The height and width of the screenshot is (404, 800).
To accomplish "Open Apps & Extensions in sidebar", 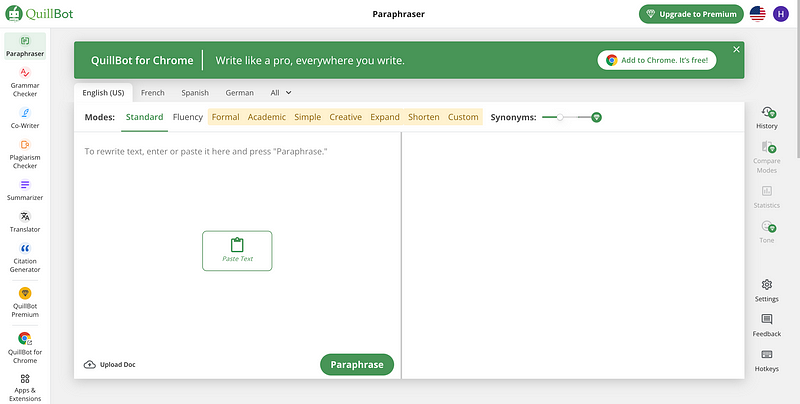I will 25,388.
